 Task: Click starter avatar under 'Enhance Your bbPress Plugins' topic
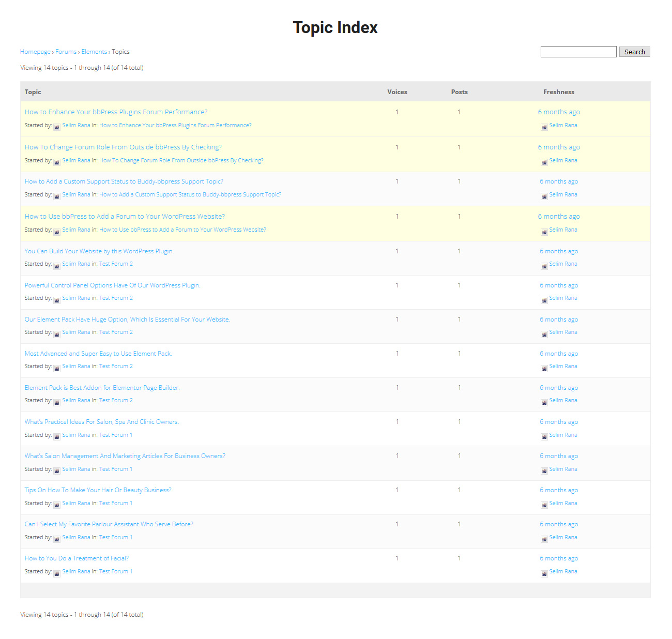57,127
